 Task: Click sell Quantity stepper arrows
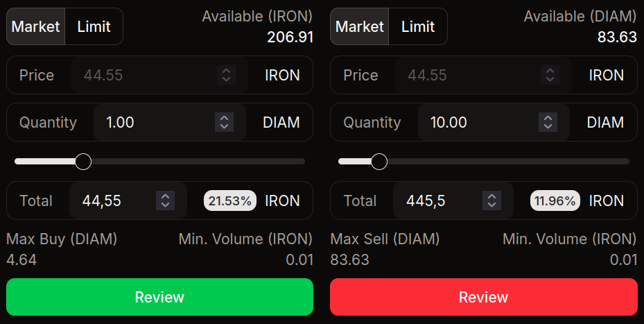(548, 122)
